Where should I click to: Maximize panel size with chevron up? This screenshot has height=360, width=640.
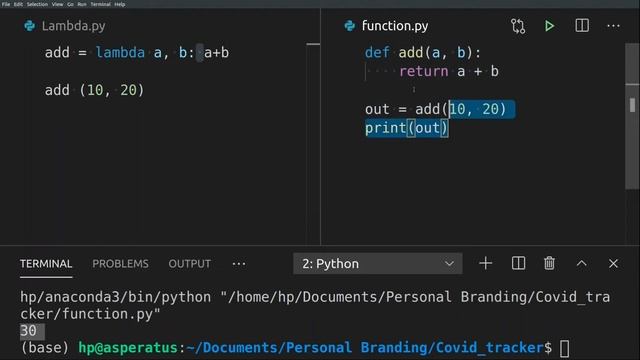[582, 264]
